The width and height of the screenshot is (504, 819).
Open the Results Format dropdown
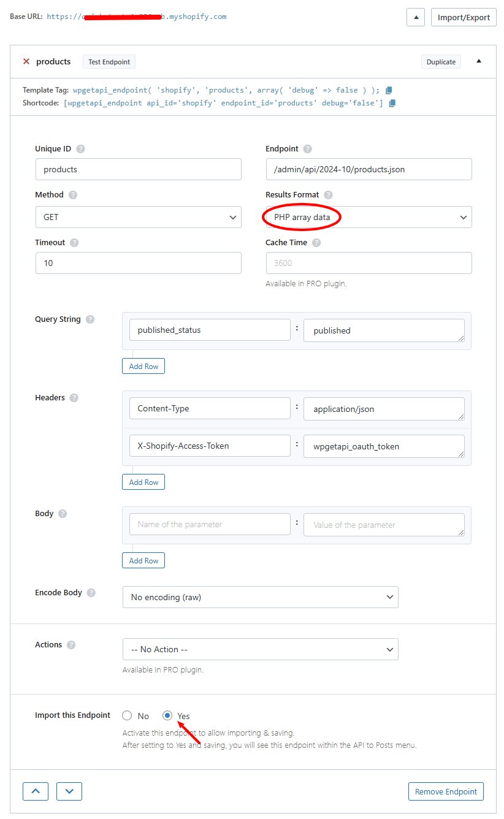click(x=368, y=216)
